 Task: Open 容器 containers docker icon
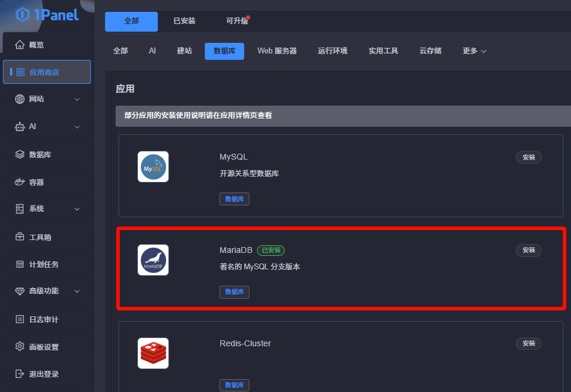[20, 182]
